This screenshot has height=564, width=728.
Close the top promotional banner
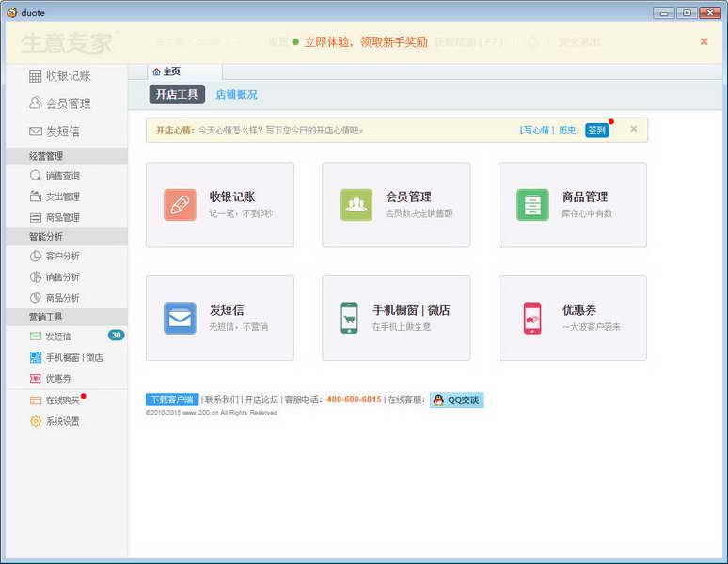704,41
